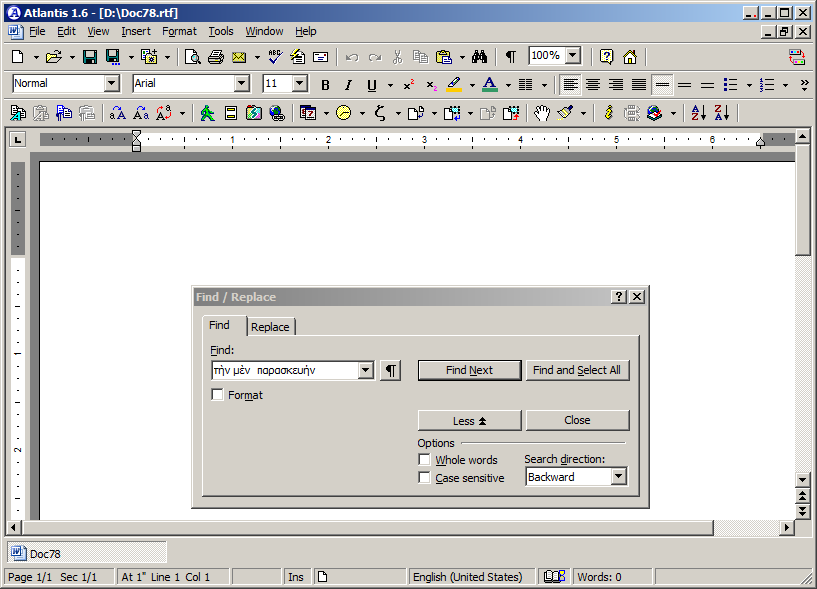Click the font color A swatch
The height and width of the screenshot is (589, 817).
[x=489, y=85]
